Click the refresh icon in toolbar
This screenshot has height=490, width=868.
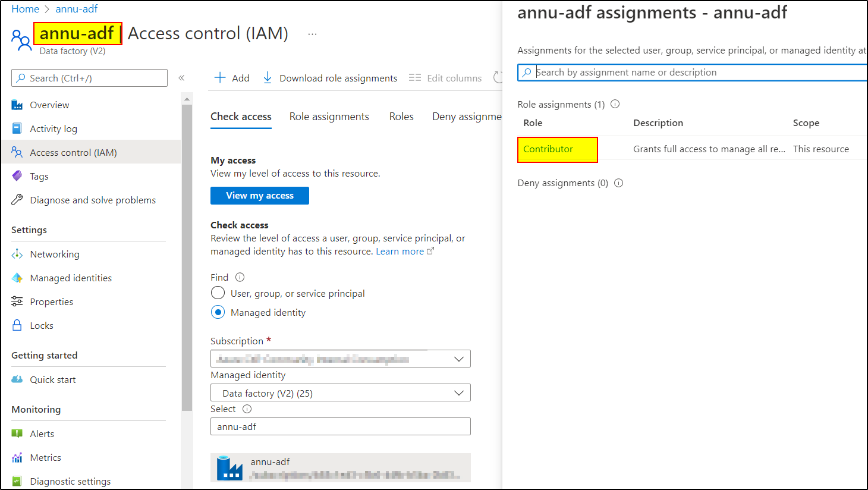(x=498, y=78)
